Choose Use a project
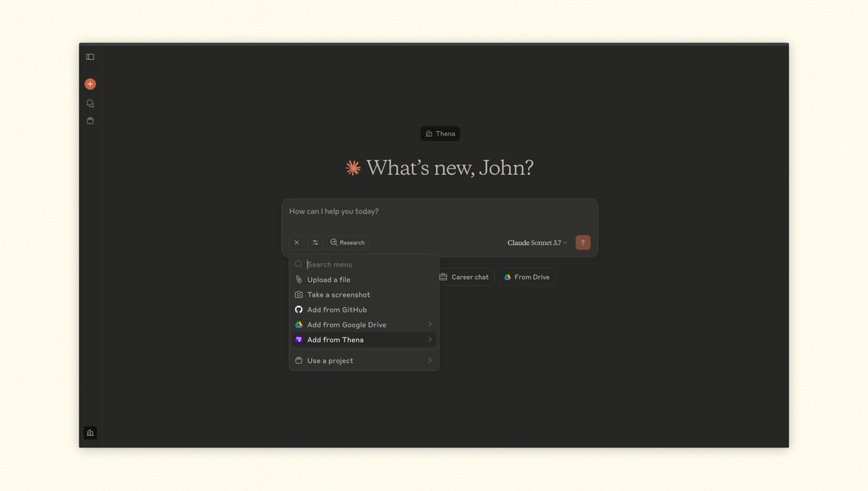The height and width of the screenshot is (491, 868). click(365, 361)
